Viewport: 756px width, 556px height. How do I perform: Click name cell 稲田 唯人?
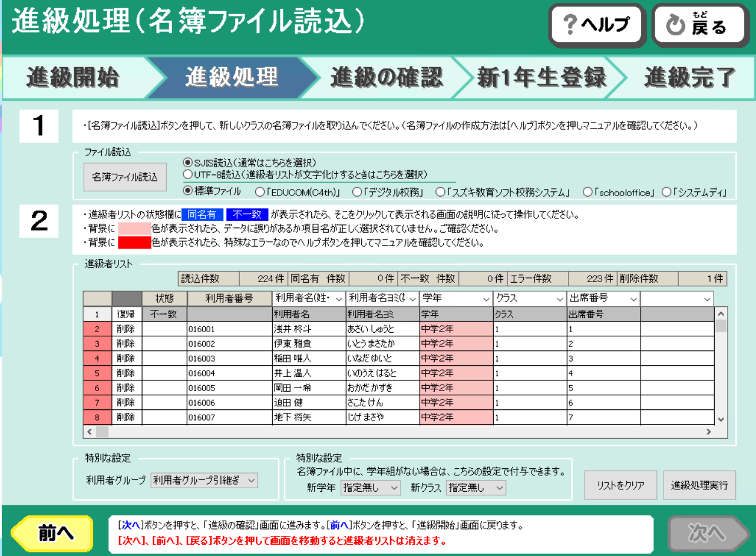click(309, 358)
